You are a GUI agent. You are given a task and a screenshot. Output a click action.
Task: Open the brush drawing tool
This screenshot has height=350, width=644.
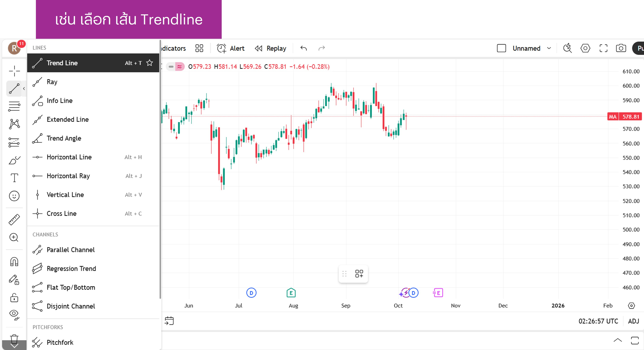tap(14, 160)
